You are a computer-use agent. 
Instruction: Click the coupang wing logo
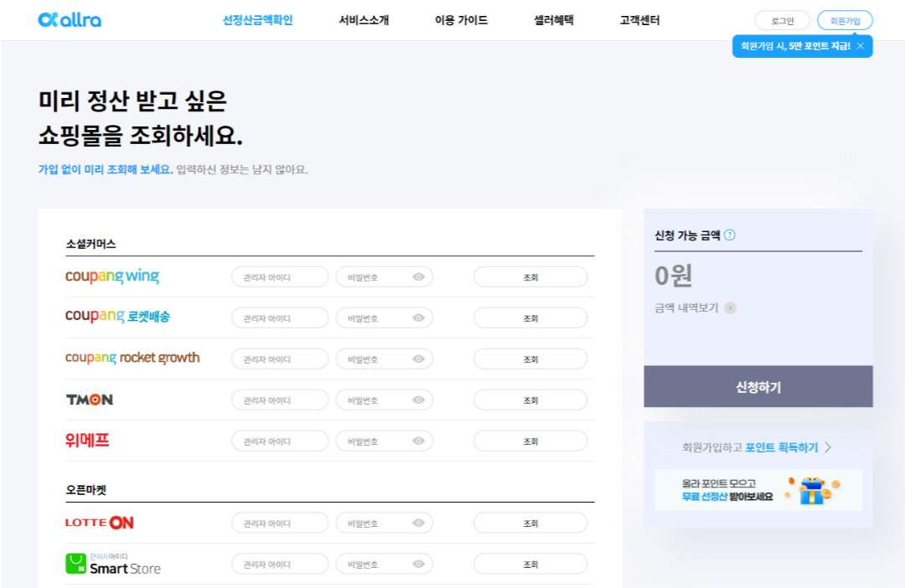click(x=112, y=276)
